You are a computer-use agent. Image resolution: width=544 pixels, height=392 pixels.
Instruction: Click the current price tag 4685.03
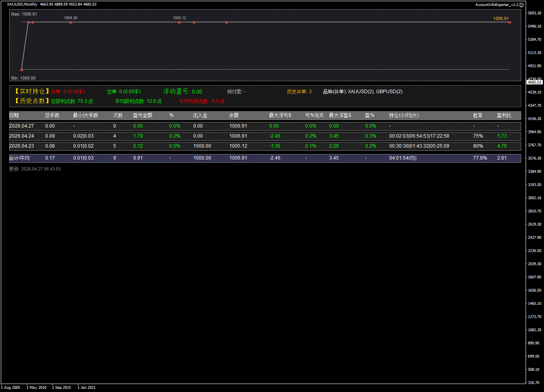coord(534,82)
